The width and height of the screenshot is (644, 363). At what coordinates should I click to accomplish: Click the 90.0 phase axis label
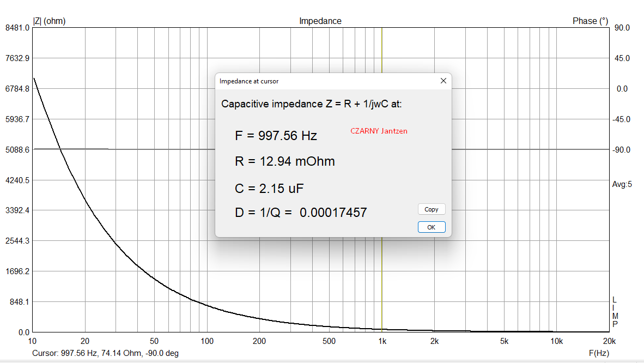click(x=622, y=28)
